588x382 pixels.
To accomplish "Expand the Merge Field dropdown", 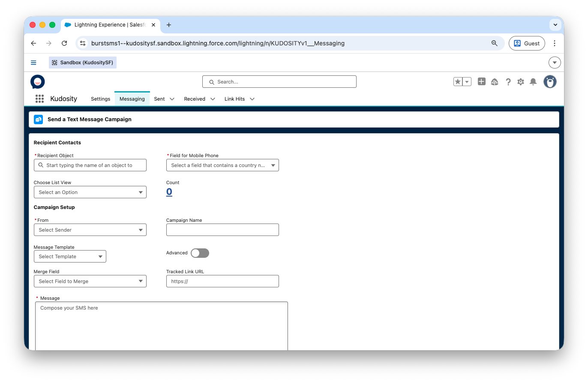I will pyautogui.click(x=90, y=281).
